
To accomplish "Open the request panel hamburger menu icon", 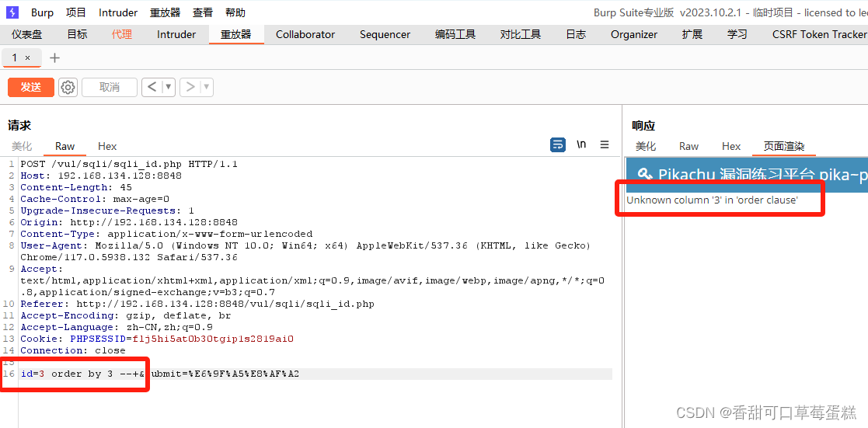I will pyautogui.click(x=605, y=144).
